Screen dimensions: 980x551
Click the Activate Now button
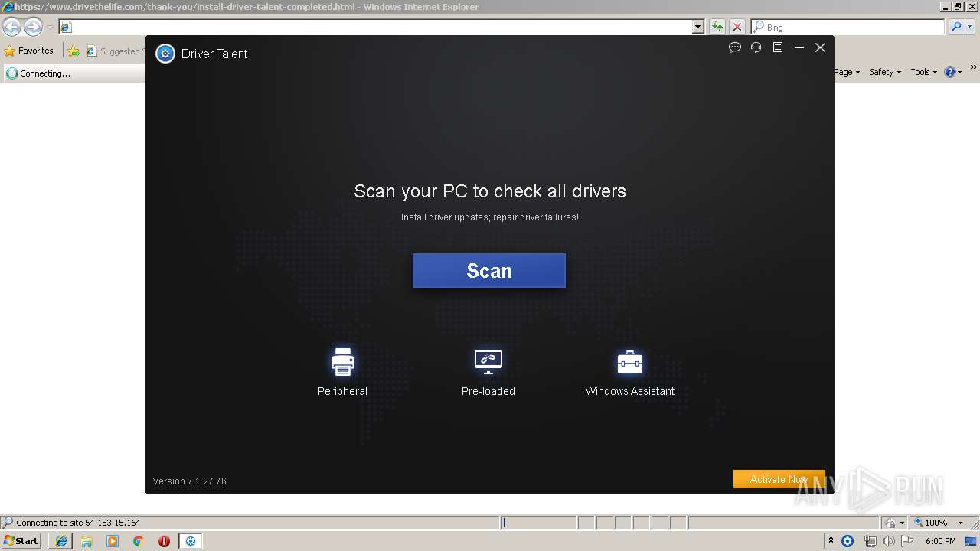(779, 479)
